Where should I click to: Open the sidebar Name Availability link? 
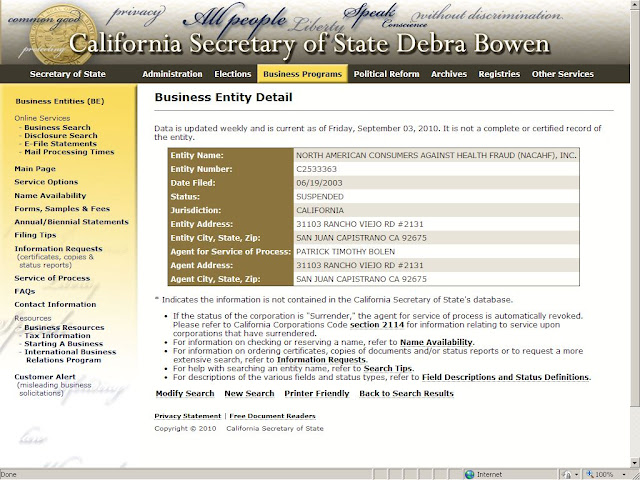pyautogui.click(x=50, y=196)
